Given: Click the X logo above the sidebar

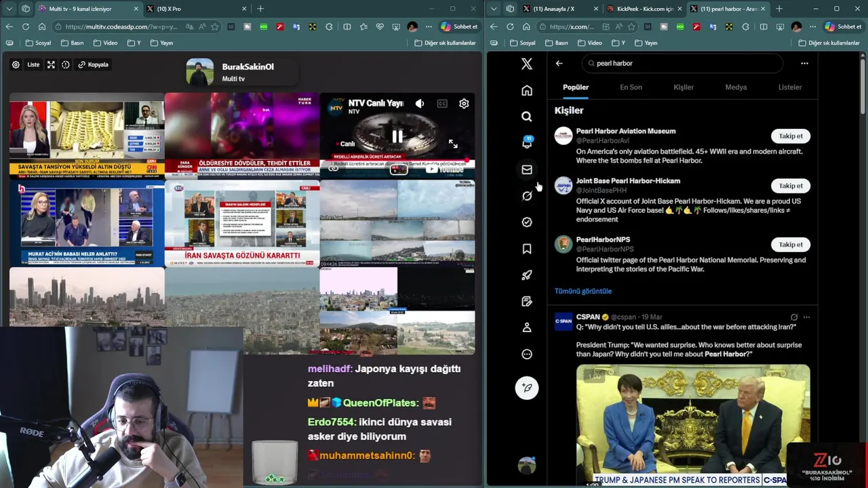Looking at the screenshot, I should [x=527, y=64].
